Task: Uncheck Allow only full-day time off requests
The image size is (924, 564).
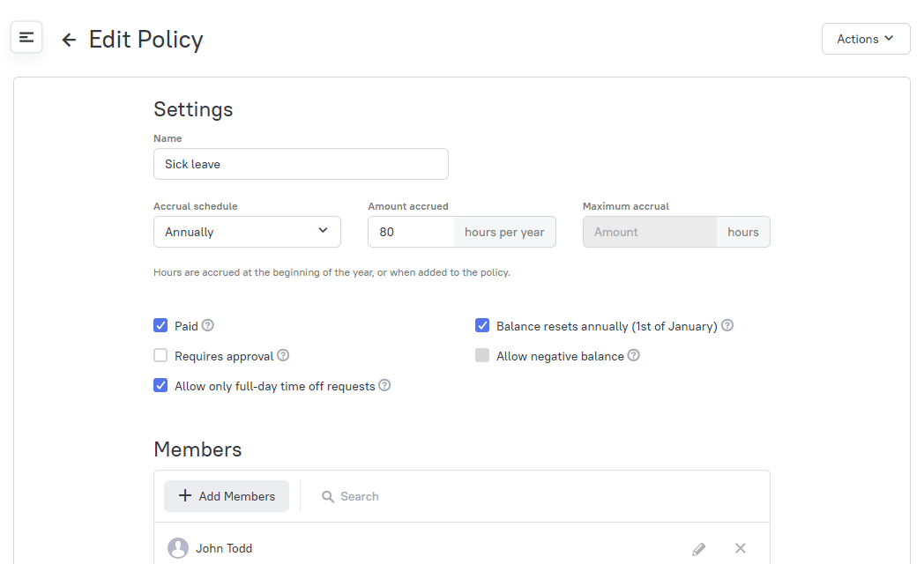Action: click(160, 386)
